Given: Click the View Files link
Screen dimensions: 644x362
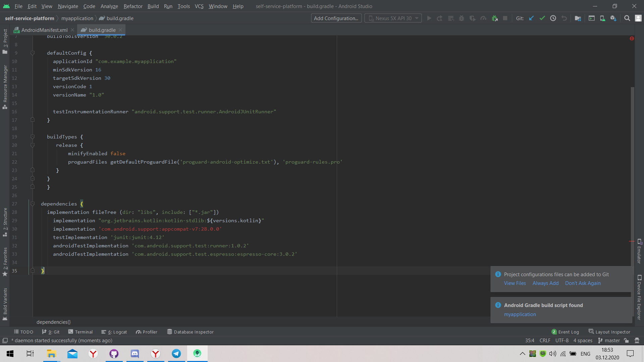Looking at the screenshot, I should (x=515, y=283).
